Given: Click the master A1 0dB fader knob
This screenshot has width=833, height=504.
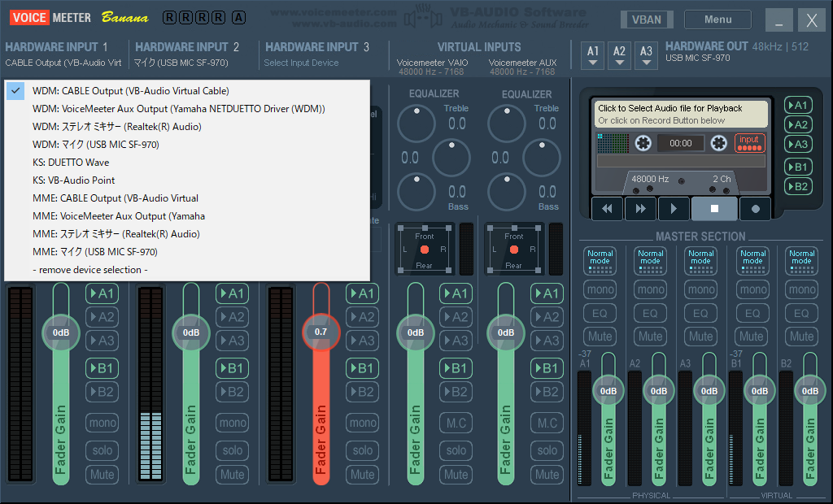Looking at the screenshot, I should point(608,391).
